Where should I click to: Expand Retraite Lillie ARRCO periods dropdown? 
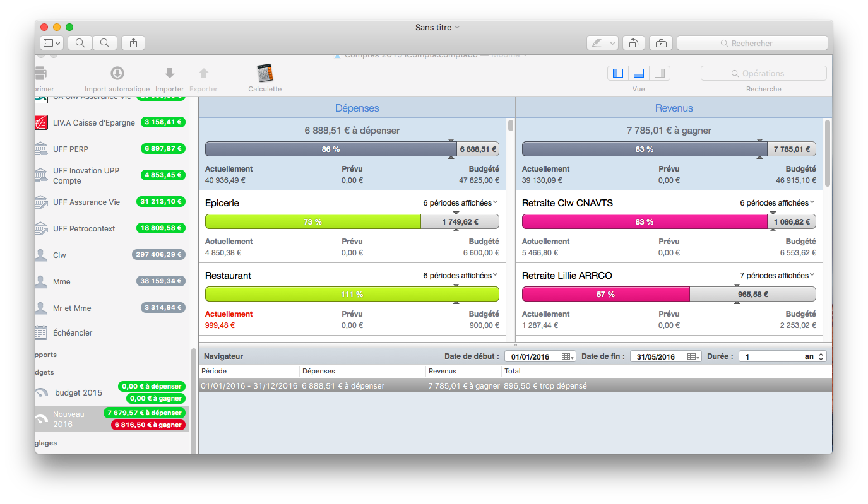777,276
